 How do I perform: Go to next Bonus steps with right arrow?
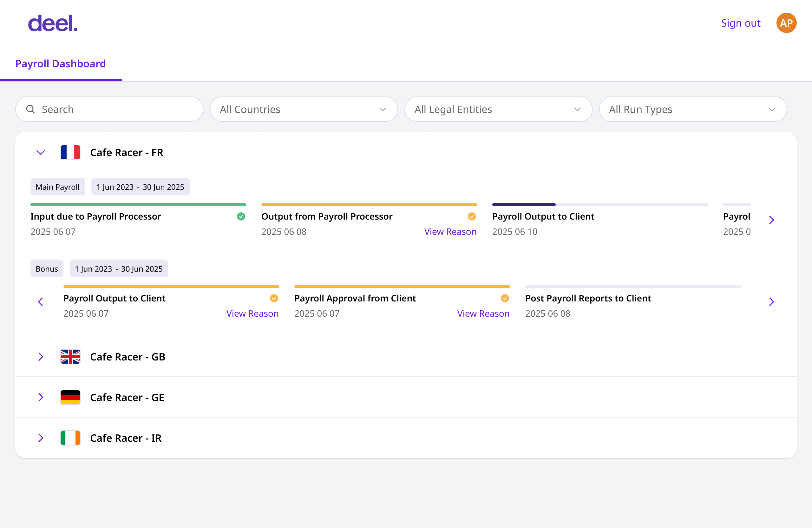(x=771, y=302)
